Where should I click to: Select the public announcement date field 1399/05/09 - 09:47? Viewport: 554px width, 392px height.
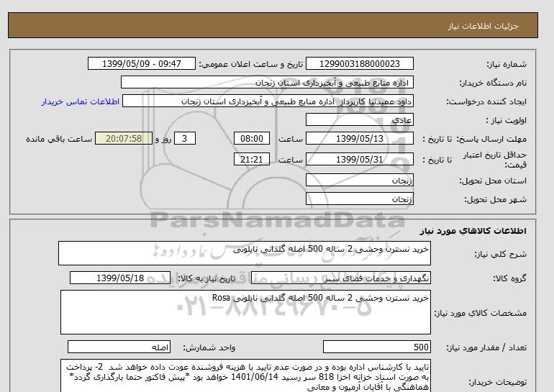coord(141,63)
